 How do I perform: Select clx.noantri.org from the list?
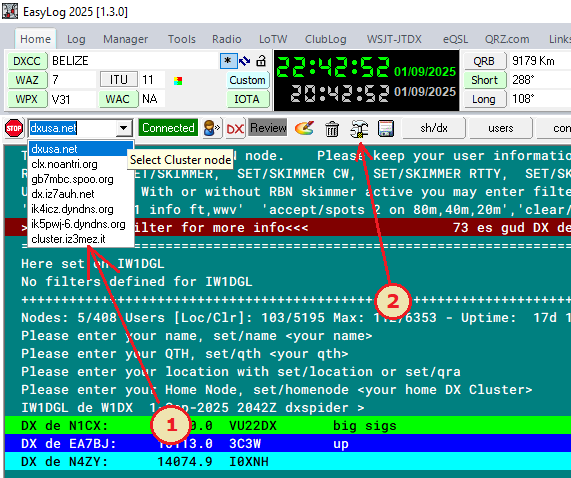80,164
